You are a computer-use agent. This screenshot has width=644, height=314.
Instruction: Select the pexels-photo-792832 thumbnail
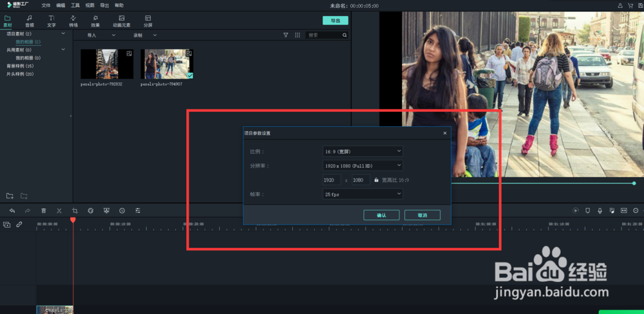(107, 64)
